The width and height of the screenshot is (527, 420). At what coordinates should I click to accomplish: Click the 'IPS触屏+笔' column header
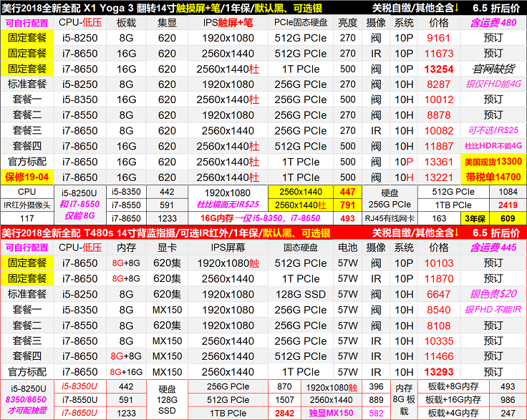coord(228,23)
